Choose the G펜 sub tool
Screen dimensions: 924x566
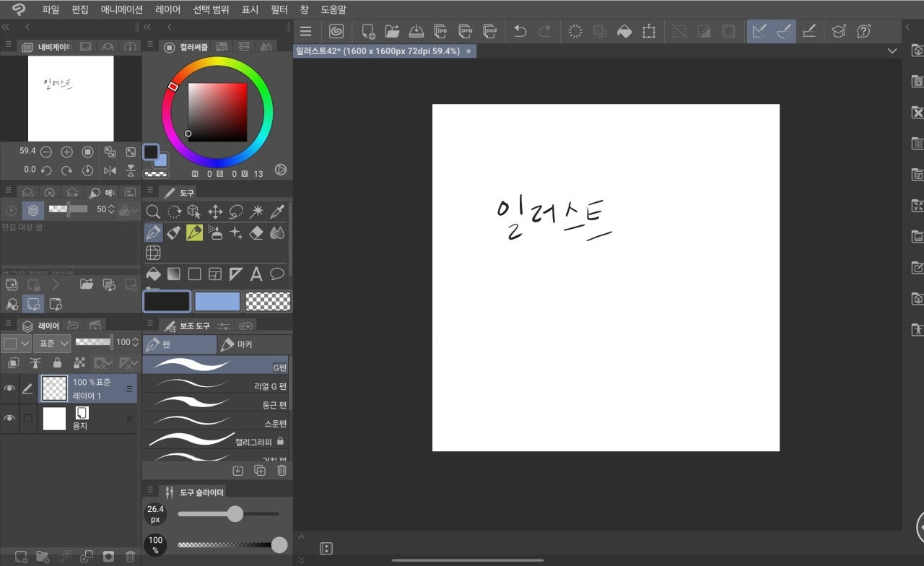(215, 365)
